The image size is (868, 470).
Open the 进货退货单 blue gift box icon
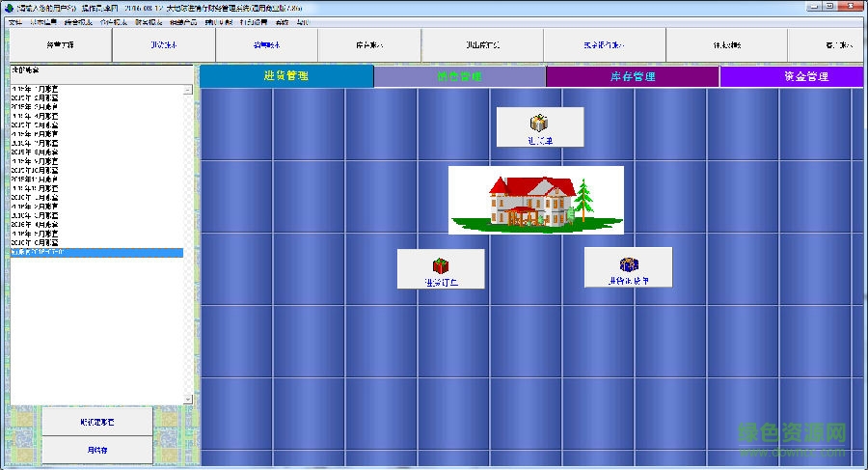coord(628,267)
